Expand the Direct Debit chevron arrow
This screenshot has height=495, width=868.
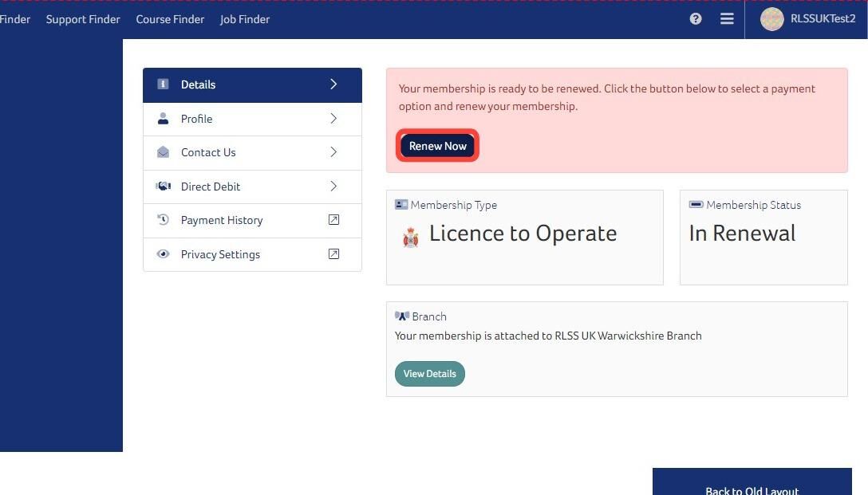tap(333, 187)
